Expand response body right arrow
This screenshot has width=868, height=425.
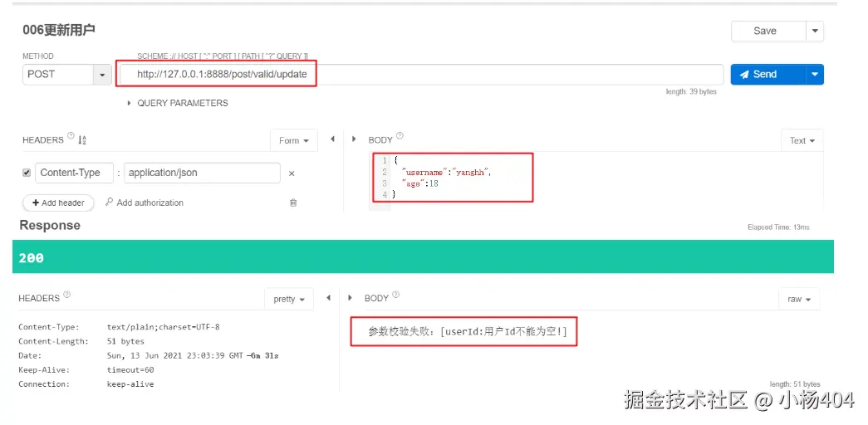350,298
